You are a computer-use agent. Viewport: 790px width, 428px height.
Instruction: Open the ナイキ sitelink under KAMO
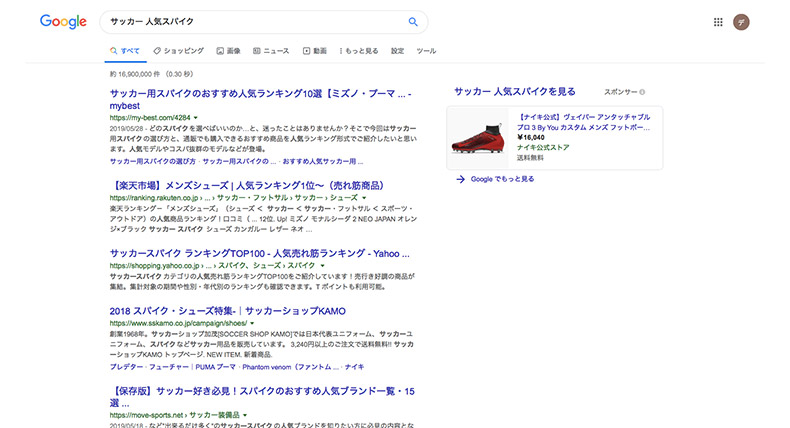[354, 367]
